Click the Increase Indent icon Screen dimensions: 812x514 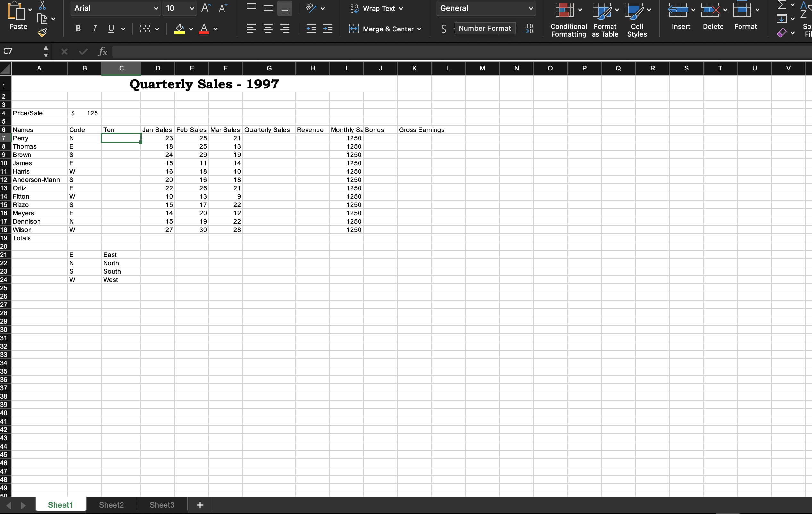pyautogui.click(x=327, y=29)
